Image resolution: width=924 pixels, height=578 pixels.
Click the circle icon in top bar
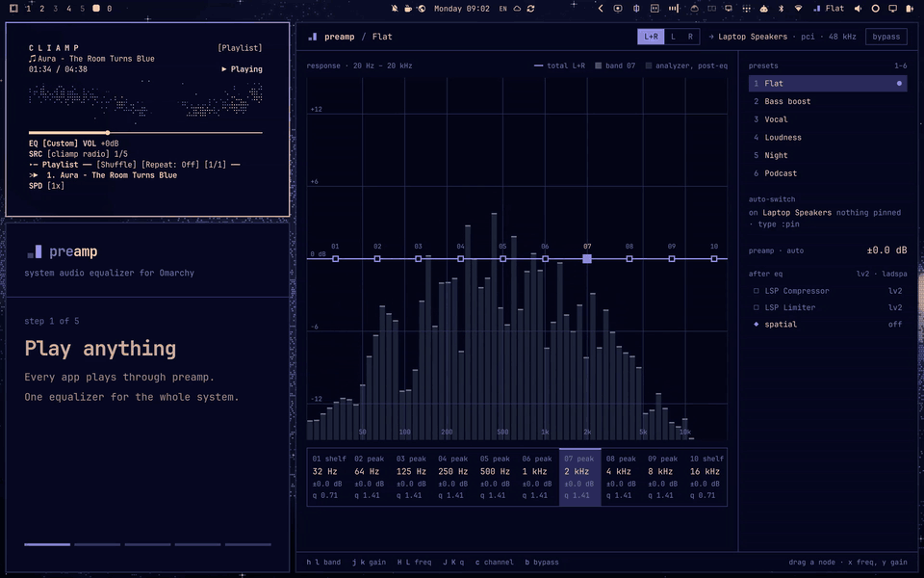click(876, 9)
